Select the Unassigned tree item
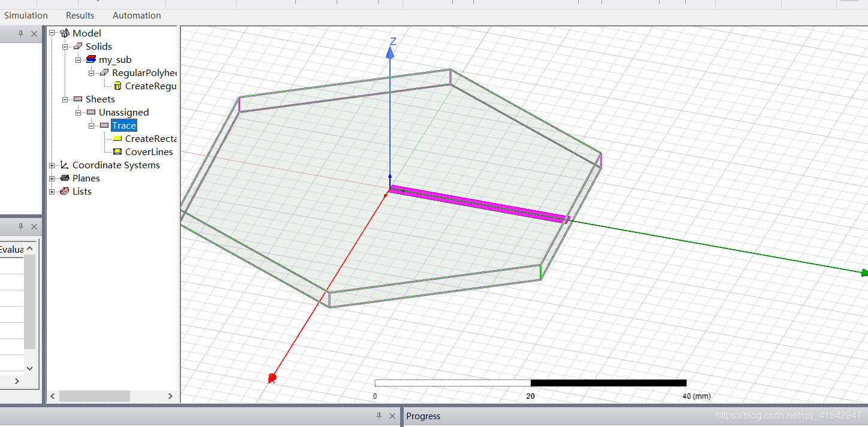 [124, 112]
